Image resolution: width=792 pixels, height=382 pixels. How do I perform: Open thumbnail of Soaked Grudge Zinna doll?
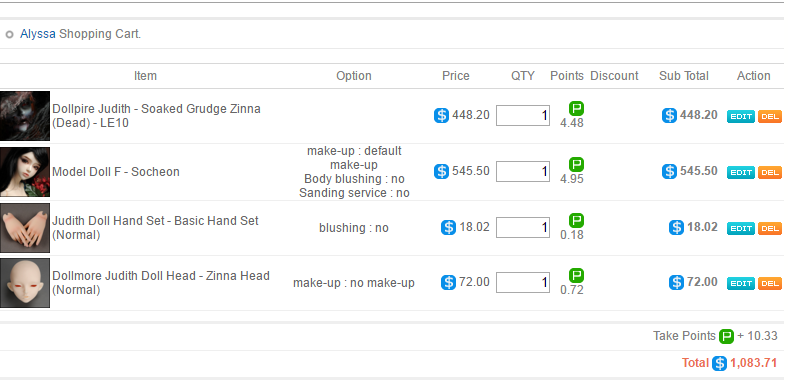point(25,116)
